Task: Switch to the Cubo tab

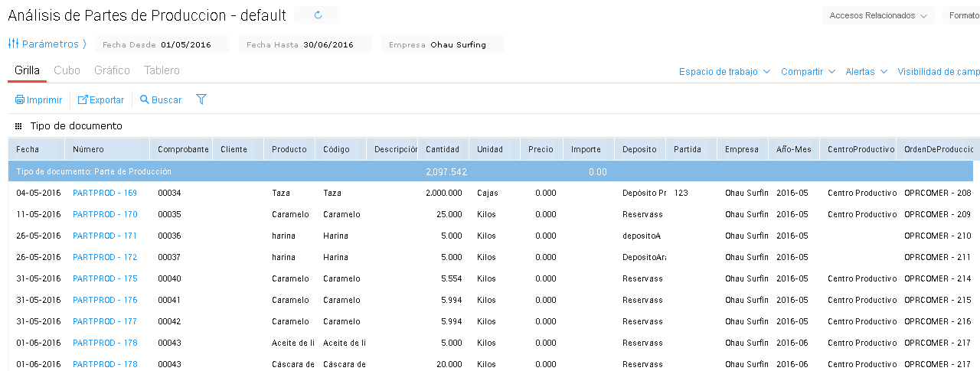Action: [x=67, y=70]
